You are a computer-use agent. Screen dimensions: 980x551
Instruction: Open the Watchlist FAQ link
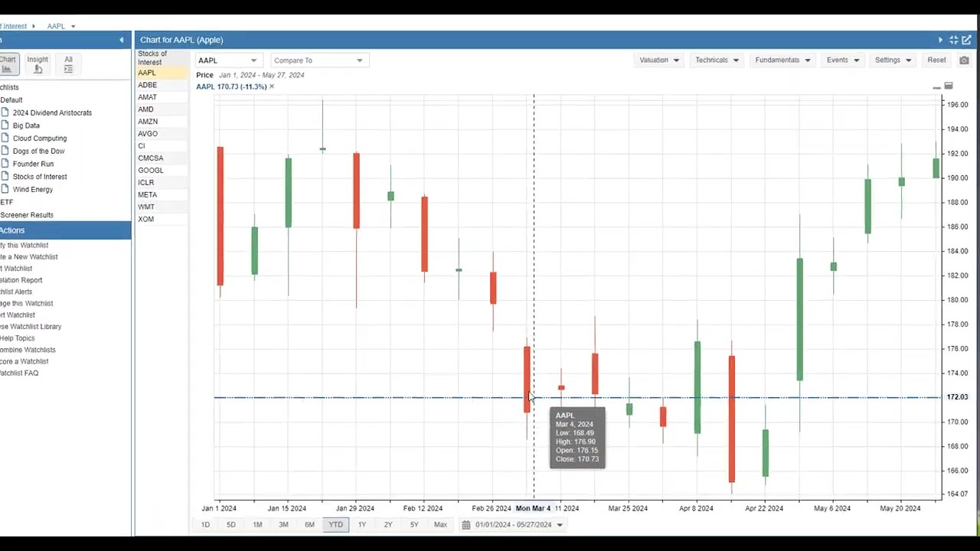click(19, 373)
